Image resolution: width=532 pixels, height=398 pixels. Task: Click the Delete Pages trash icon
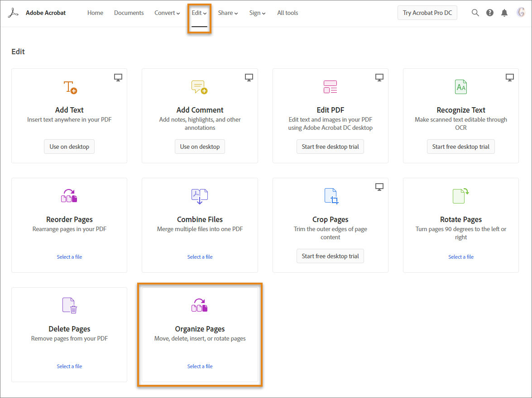[x=70, y=306]
